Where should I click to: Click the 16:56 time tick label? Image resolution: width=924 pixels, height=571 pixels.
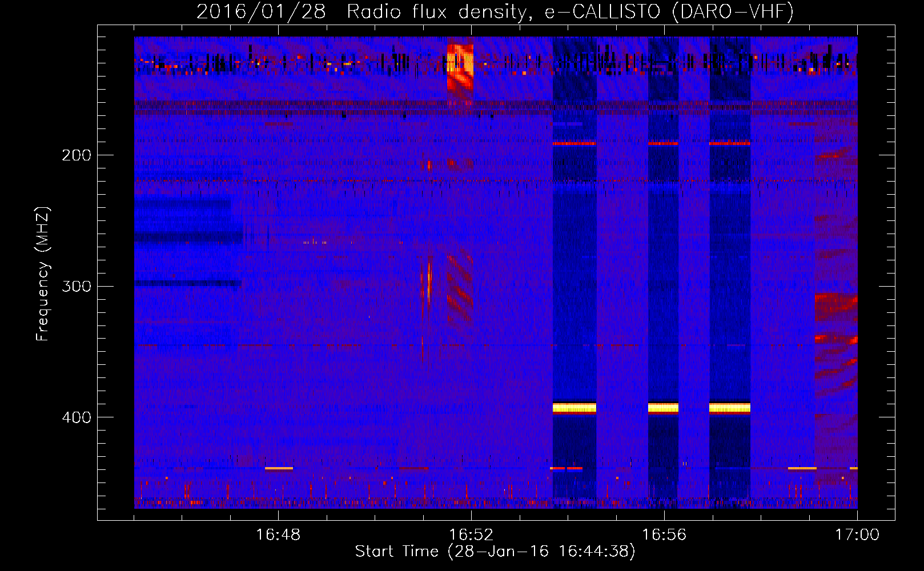664,535
